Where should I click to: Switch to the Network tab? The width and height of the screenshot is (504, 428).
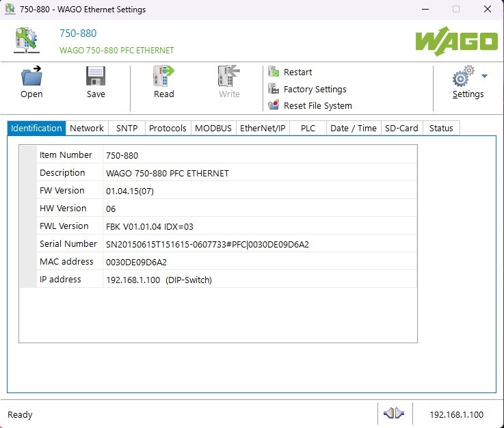point(87,129)
